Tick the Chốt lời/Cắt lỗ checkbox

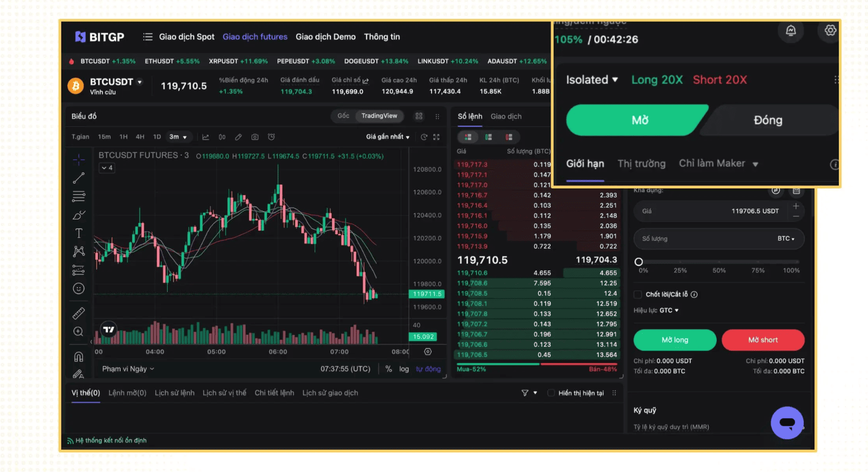click(638, 294)
